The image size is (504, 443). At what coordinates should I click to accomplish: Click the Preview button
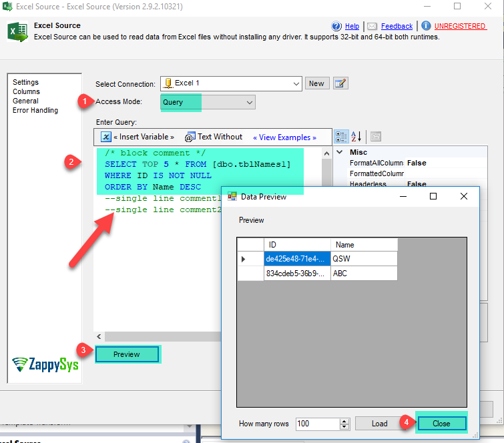(x=127, y=354)
